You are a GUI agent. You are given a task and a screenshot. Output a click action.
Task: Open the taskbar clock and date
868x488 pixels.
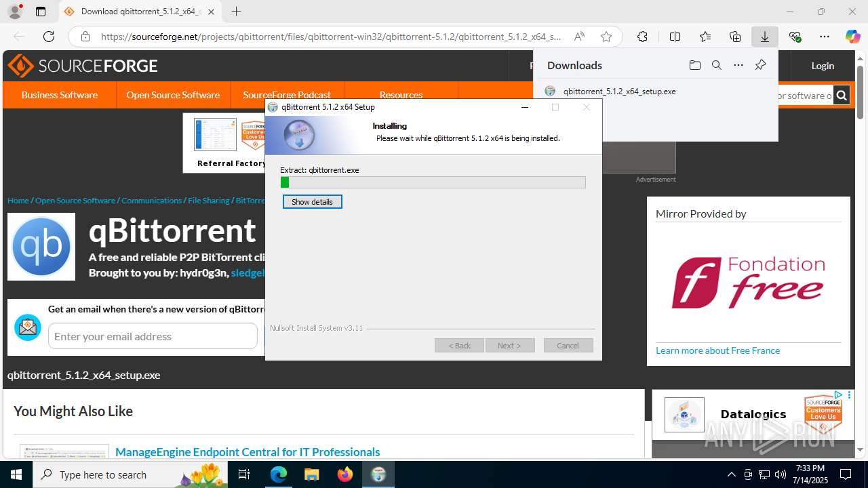click(810, 474)
